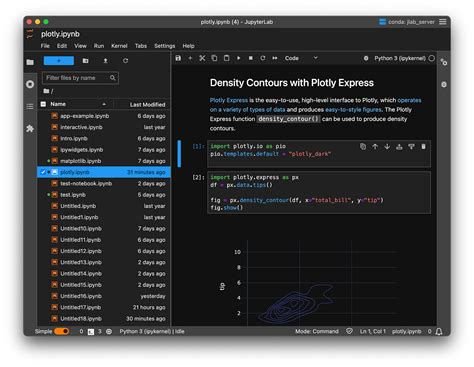
Task: Restart the kernel via the toolbar refresh icon
Action: point(263,58)
